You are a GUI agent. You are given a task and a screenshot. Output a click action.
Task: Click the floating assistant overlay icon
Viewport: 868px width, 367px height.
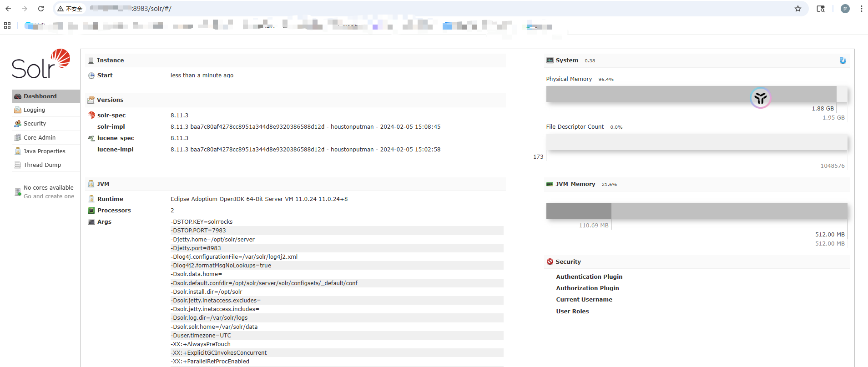click(x=760, y=98)
